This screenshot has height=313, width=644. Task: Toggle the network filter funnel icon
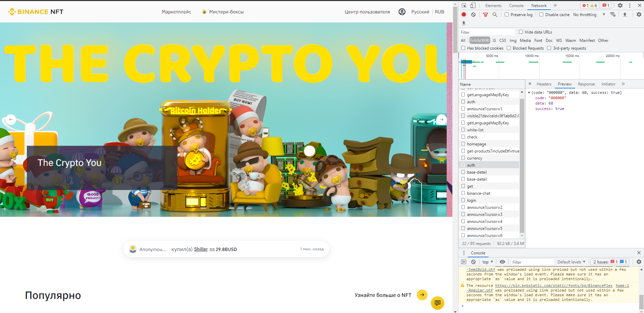[485, 14]
